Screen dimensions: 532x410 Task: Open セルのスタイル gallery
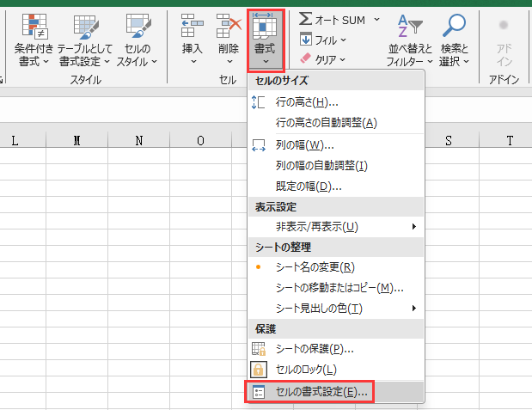point(137,26)
